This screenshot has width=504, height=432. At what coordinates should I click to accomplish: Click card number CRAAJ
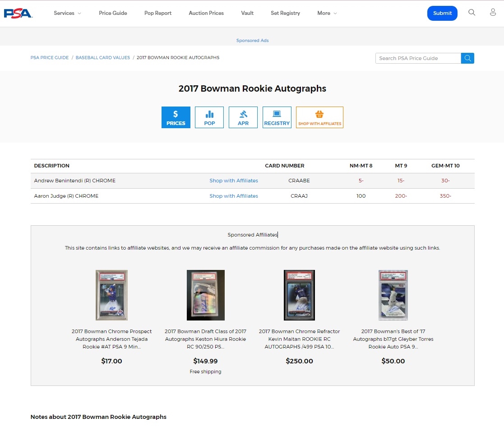tap(299, 196)
